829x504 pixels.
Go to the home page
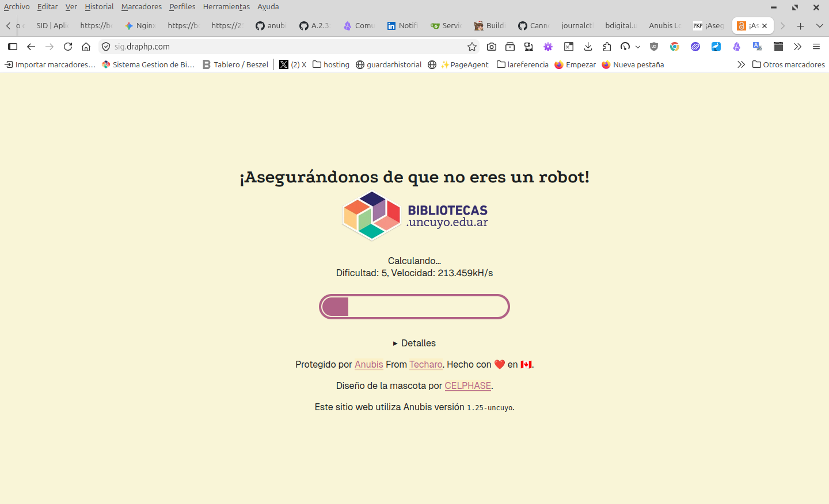[86, 47]
